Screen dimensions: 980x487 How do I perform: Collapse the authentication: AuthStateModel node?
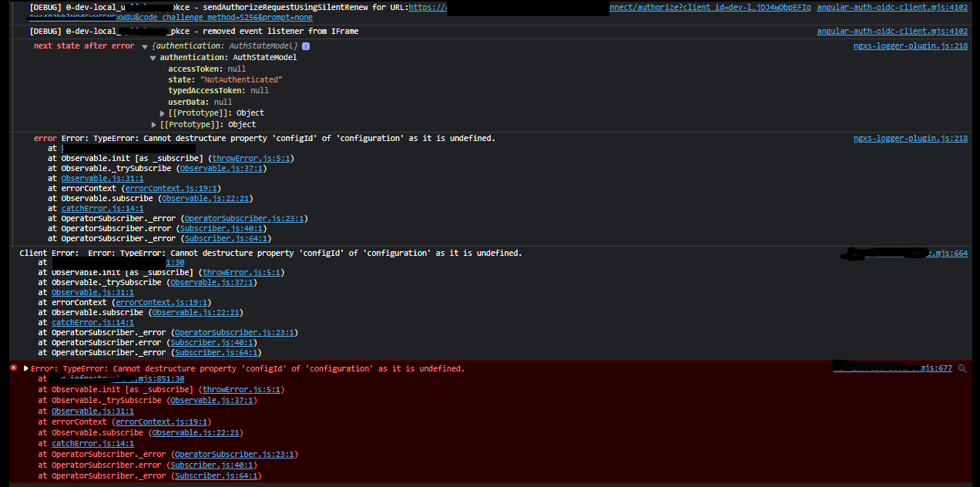[x=154, y=56]
